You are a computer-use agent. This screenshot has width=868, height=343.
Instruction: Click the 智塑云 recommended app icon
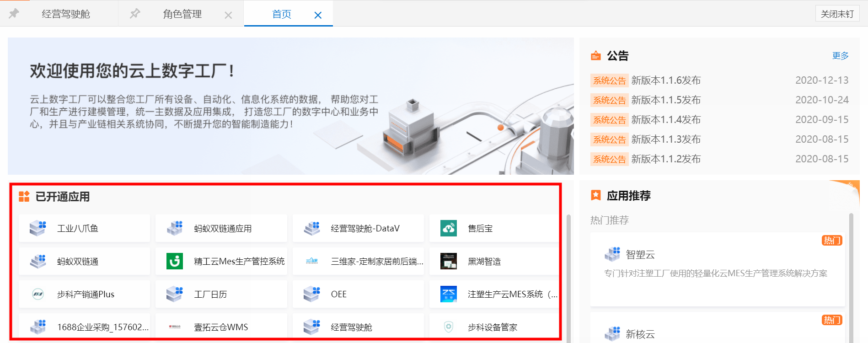pyautogui.click(x=612, y=254)
